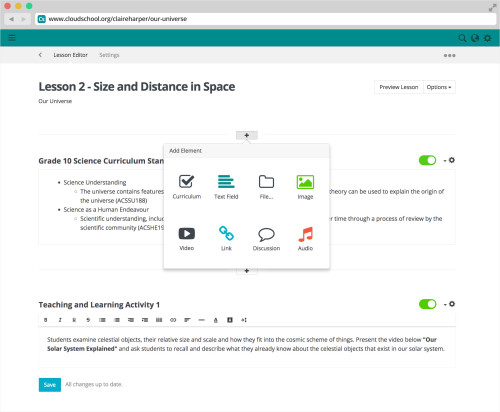Click the browser back arrow

pyautogui.click(x=11, y=19)
